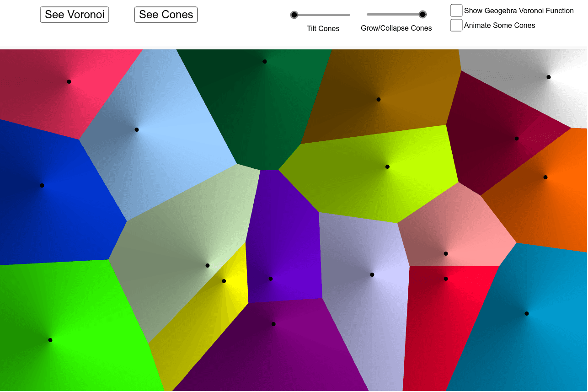Select the point in the sage gray-green cell
588x392 pixels.
208,266
